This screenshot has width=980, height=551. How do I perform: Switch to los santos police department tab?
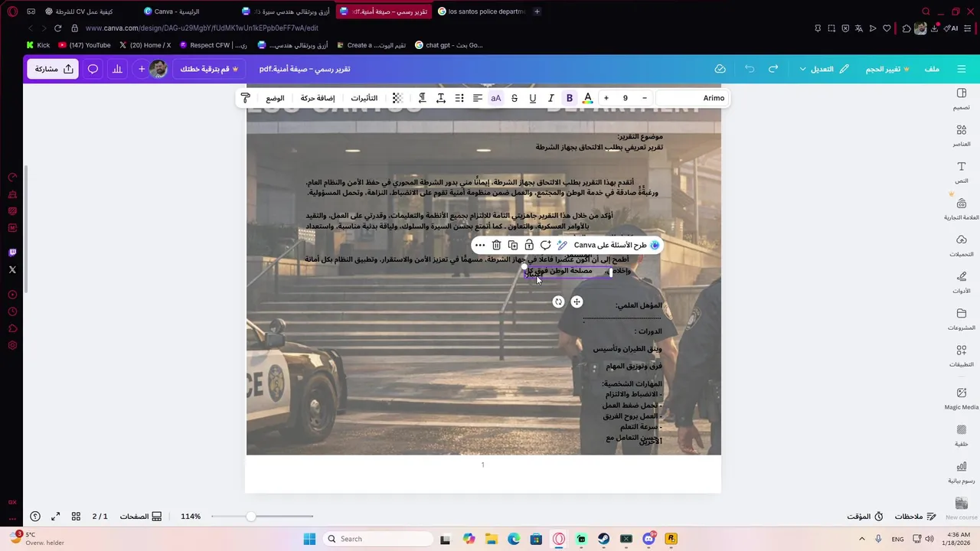[x=481, y=11]
